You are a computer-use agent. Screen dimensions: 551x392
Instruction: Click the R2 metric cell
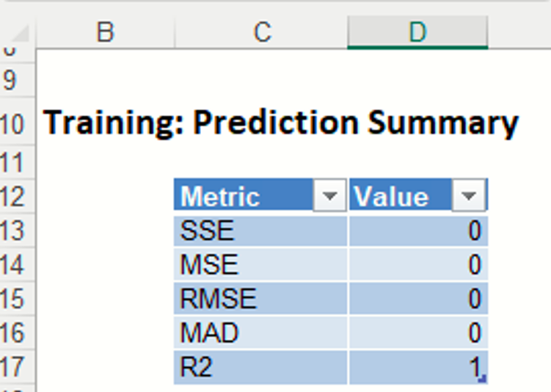260,367
